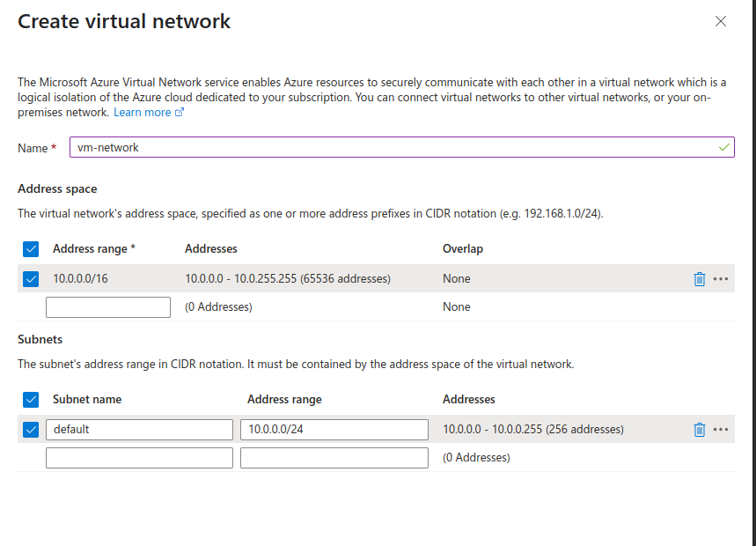Viewport: 756px width, 546px height.
Task: Toggle the select-all Address range checkbox
Action: click(31, 249)
